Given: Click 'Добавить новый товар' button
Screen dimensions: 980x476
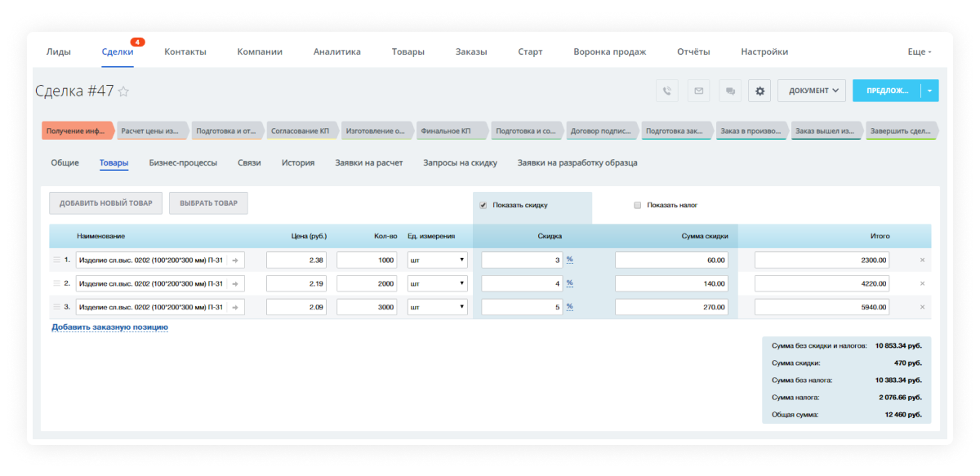Looking at the screenshot, I should pos(106,203).
